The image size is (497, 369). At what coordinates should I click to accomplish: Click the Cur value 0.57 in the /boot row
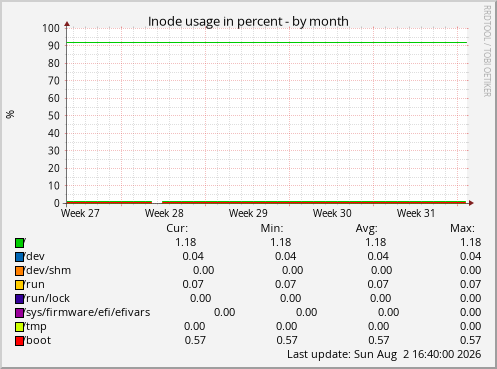click(195, 340)
